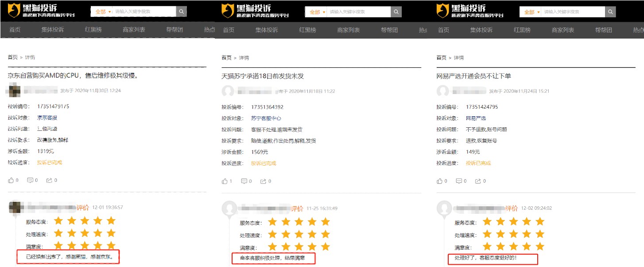This screenshot has width=644, height=267.
Task: Open the 苏宁客服中心 merchant link
Action: tap(266, 118)
